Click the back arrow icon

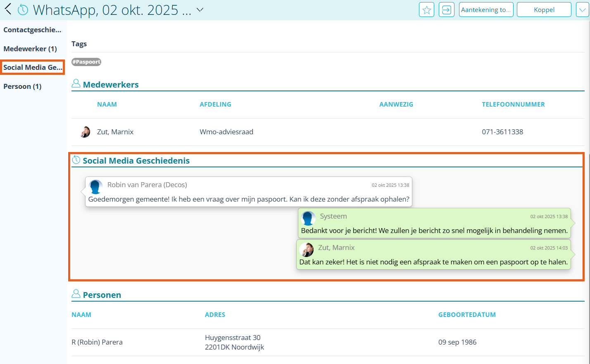coord(8,9)
